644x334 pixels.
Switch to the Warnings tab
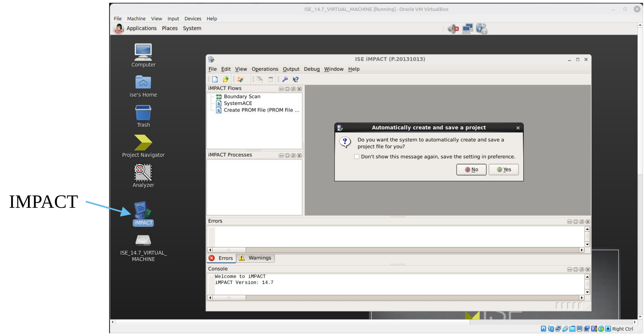255,258
